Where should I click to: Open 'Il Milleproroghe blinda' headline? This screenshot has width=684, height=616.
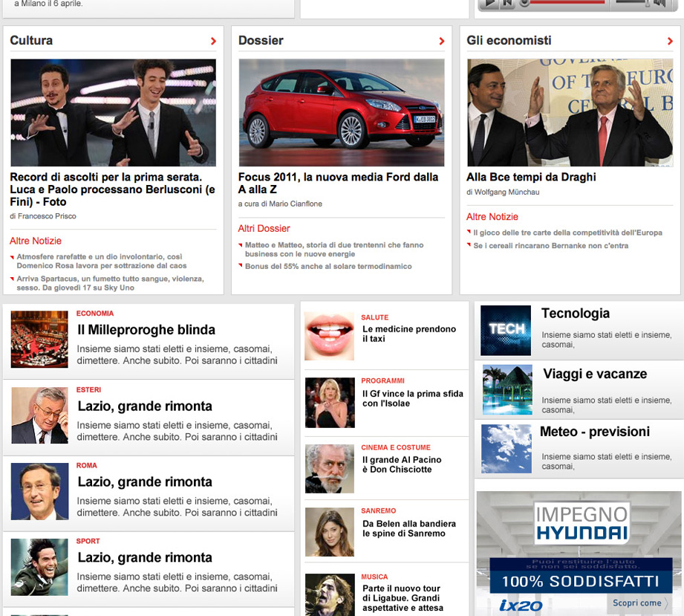(146, 330)
